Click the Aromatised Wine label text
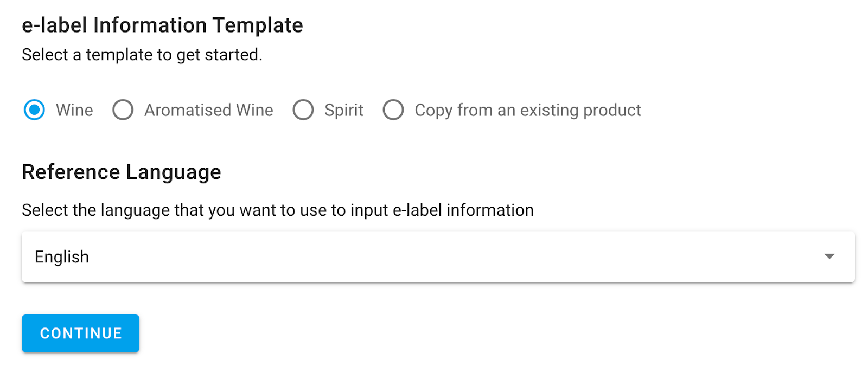The height and width of the screenshot is (392, 868). pos(208,110)
